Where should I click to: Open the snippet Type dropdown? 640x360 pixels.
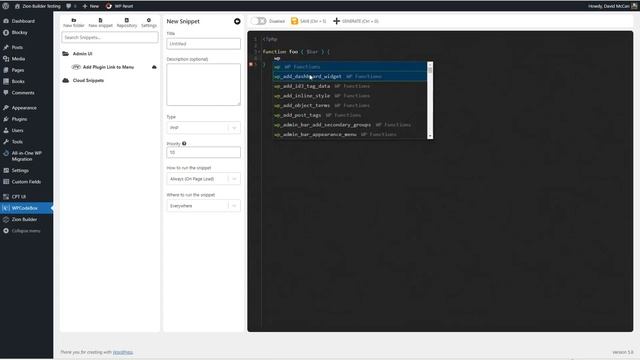point(203,128)
